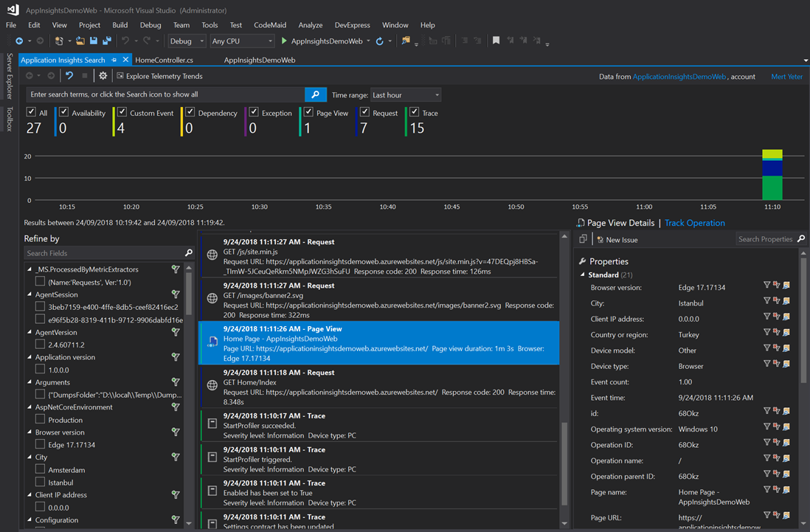Click the blue Request segment of chart bar
This screenshot has height=532, width=810.
(772, 168)
